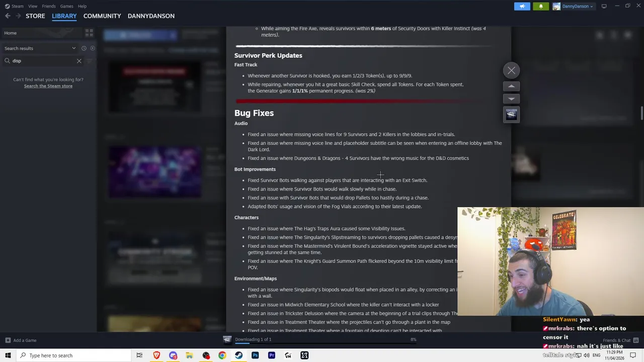The image size is (644, 362).
Task: Open the Help menu
Action: (82, 6)
